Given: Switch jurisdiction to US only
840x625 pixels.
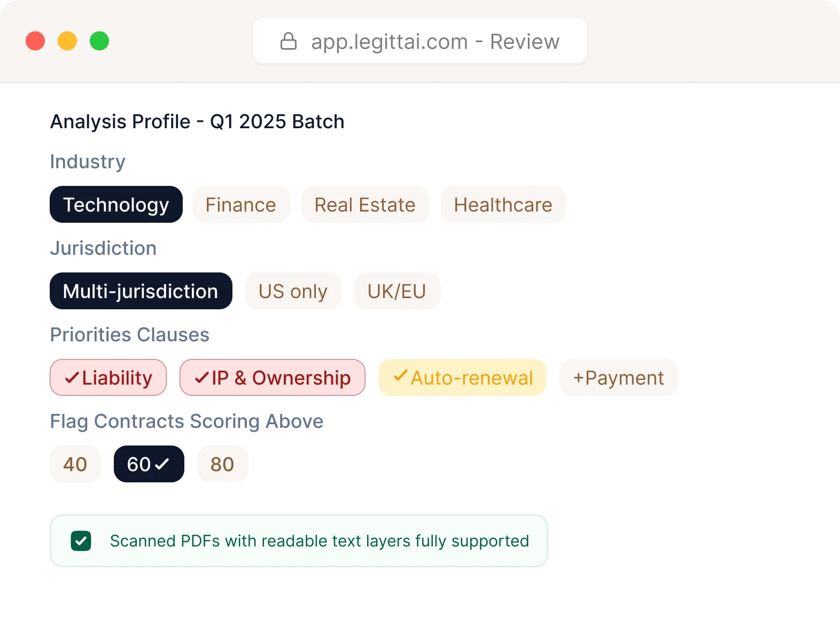Looking at the screenshot, I should pyautogui.click(x=293, y=291).
